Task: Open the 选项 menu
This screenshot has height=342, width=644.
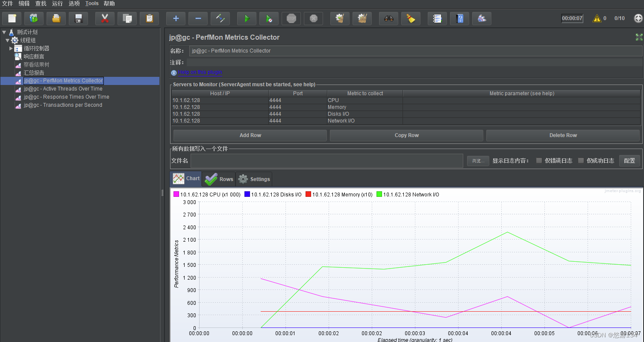Action: (74, 3)
